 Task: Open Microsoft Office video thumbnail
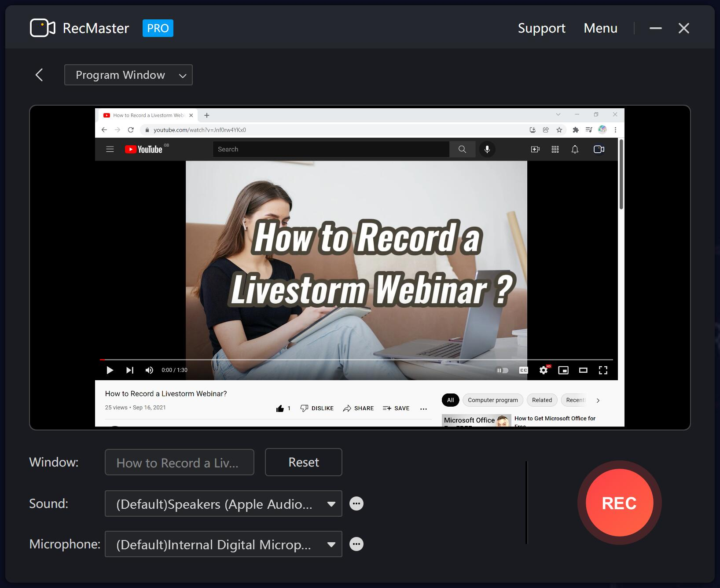[x=476, y=421]
